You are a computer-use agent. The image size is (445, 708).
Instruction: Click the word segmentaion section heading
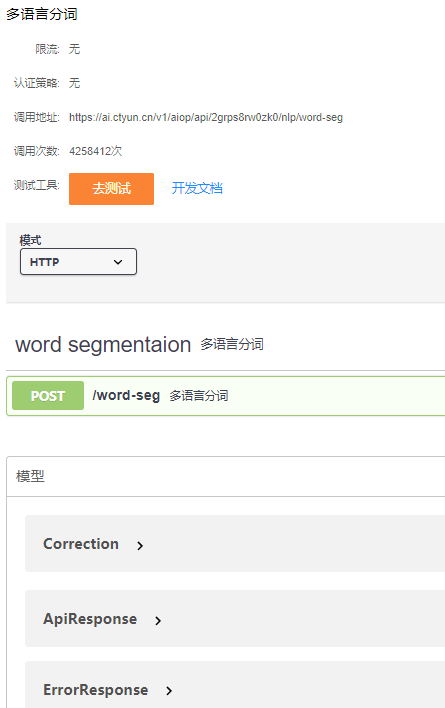(103, 345)
